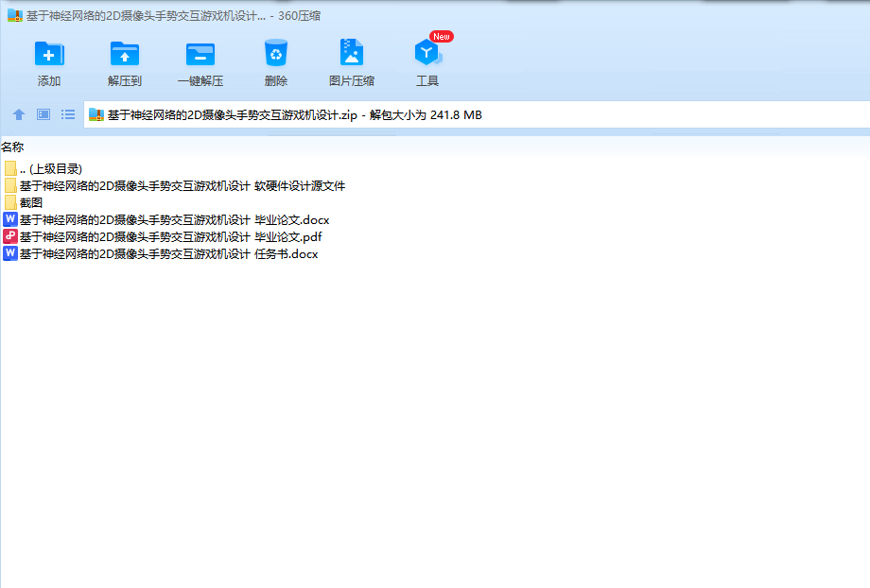Select the file name 毕业论文.pdf
This screenshot has width=870, height=588.
171,237
